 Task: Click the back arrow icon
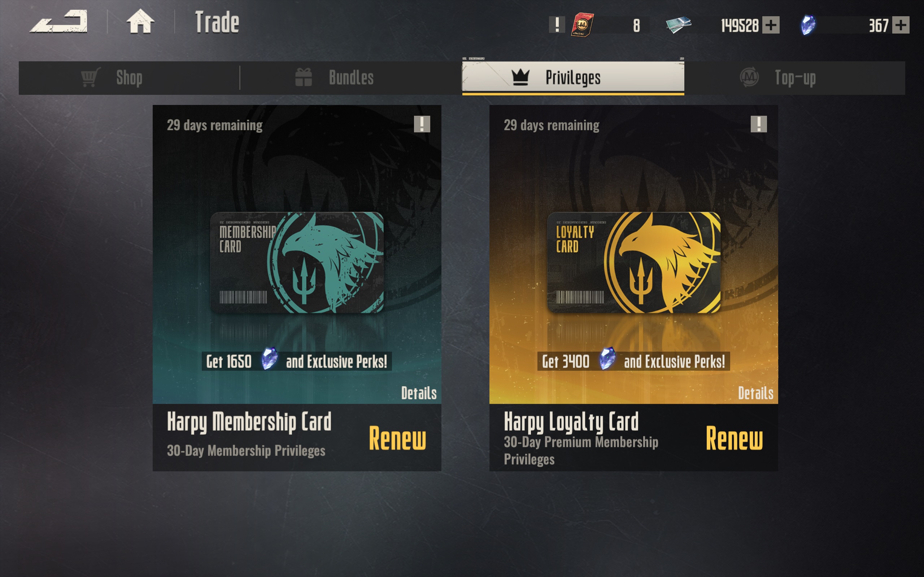point(59,22)
